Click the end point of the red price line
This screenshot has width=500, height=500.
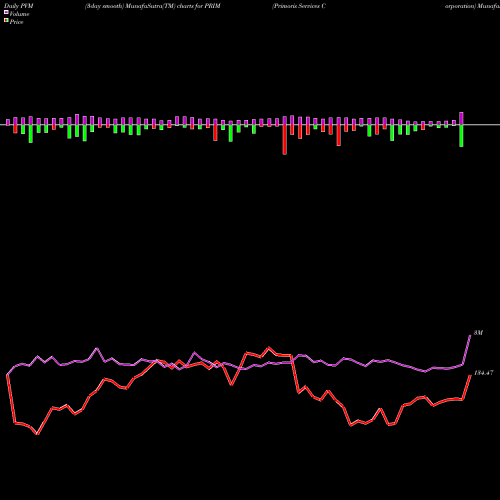point(470,375)
